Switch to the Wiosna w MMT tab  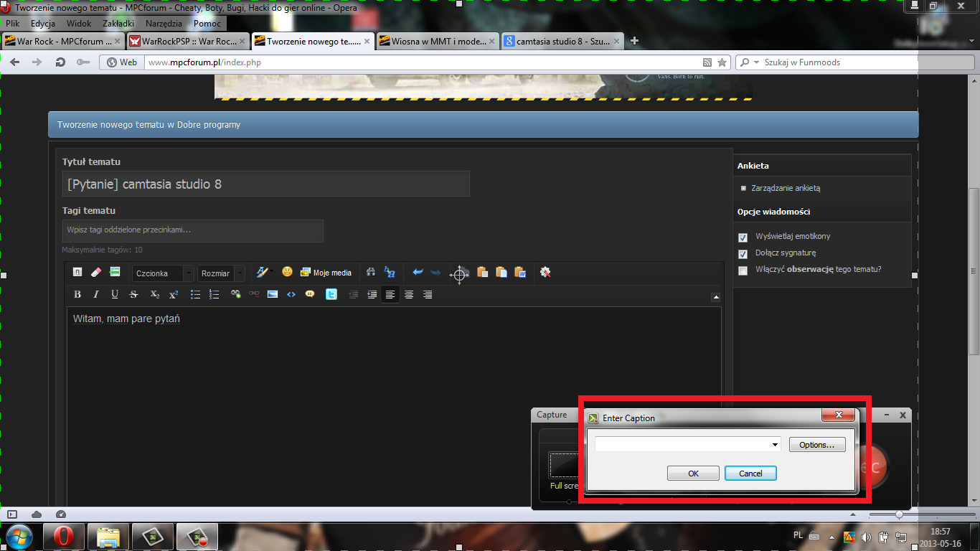(438, 41)
